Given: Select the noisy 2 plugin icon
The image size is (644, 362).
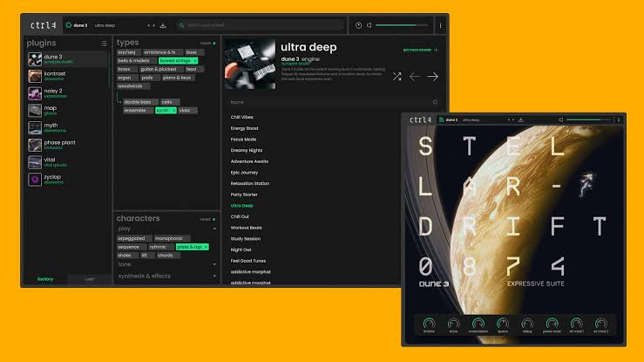Looking at the screenshot, I should coord(35,93).
